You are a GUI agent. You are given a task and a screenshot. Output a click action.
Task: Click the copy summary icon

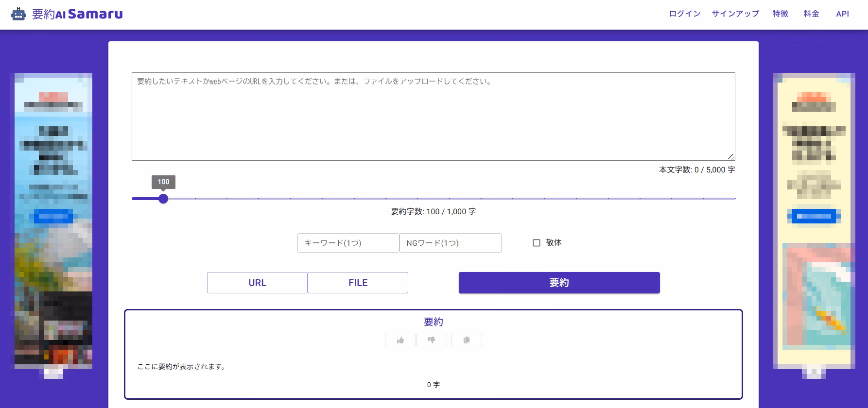click(466, 340)
